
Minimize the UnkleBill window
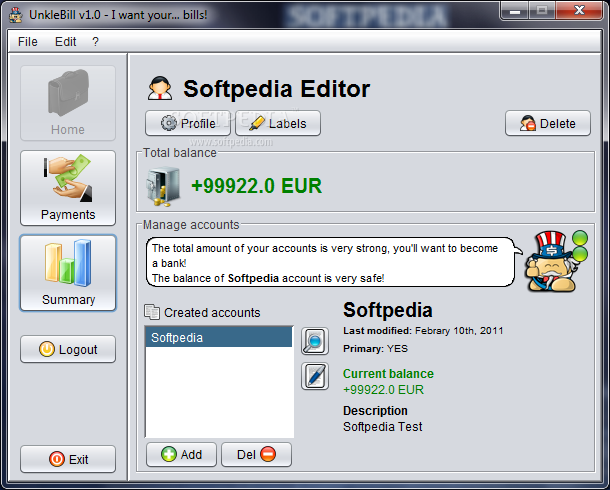tap(515, 11)
